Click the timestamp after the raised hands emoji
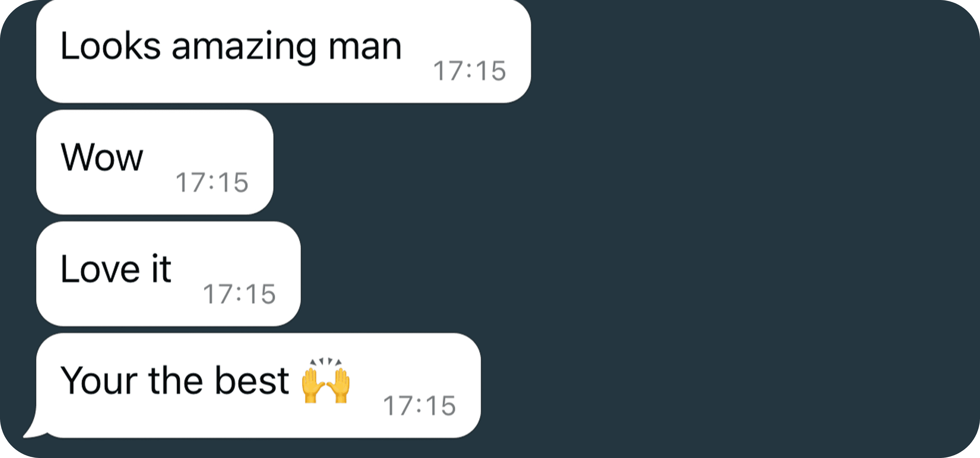 pyautogui.click(x=419, y=406)
